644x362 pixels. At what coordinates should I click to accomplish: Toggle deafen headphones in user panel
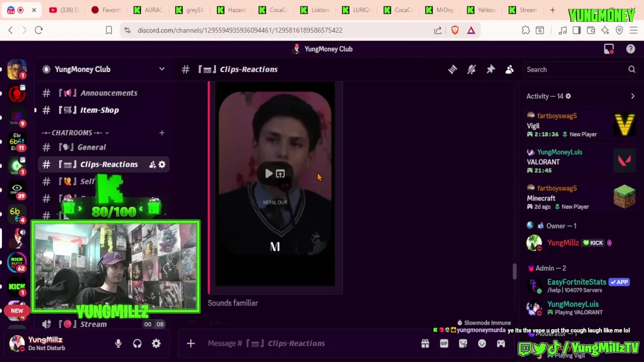(x=137, y=343)
